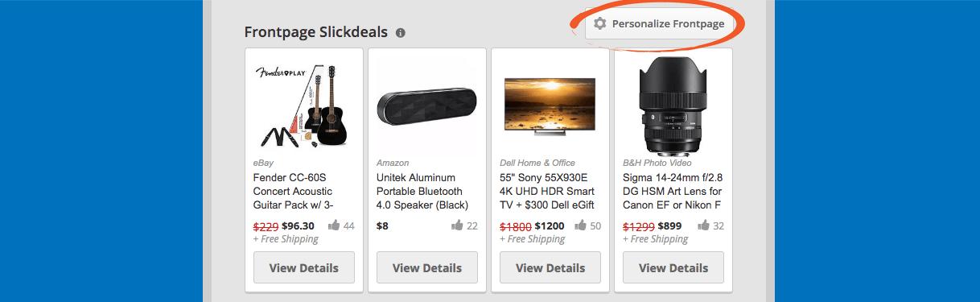The height and width of the screenshot is (302, 980).
Task: Click the info icon beside Frontpage Slickdeals
Action: (x=401, y=33)
